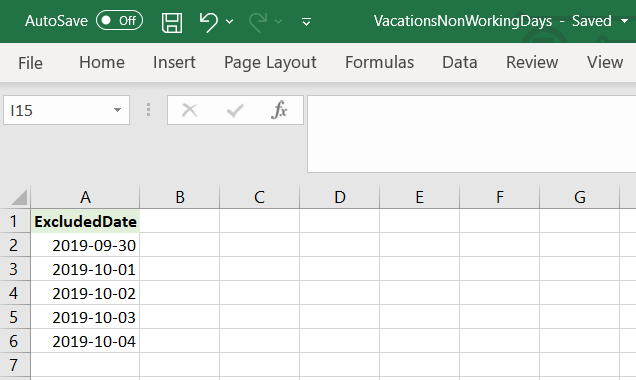The height and width of the screenshot is (380, 636).
Task: Switch to the Insert tab
Action: pyautogui.click(x=174, y=62)
